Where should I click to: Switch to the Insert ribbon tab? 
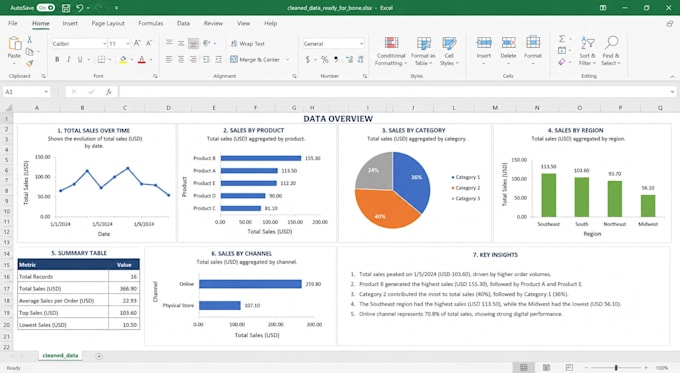[70, 23]
